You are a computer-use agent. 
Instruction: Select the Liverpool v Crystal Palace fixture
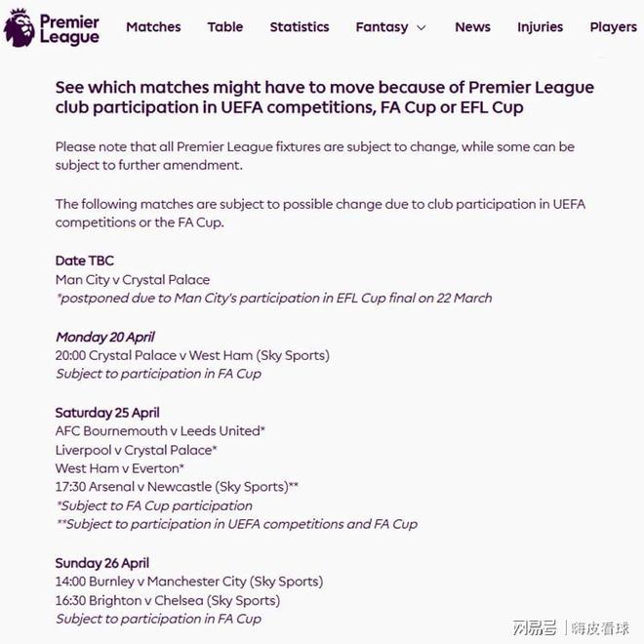(x=137, y=450)
